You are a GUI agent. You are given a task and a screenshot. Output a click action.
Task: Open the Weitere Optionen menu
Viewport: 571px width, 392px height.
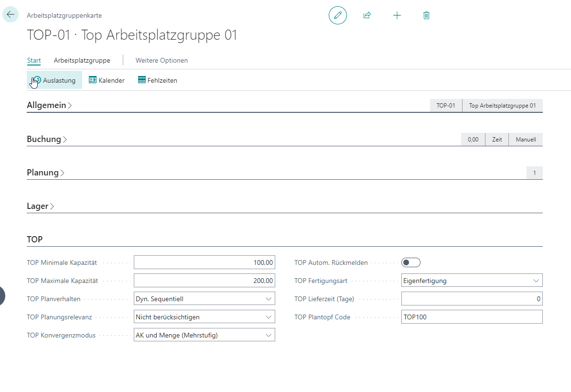[x=162, y=61]
